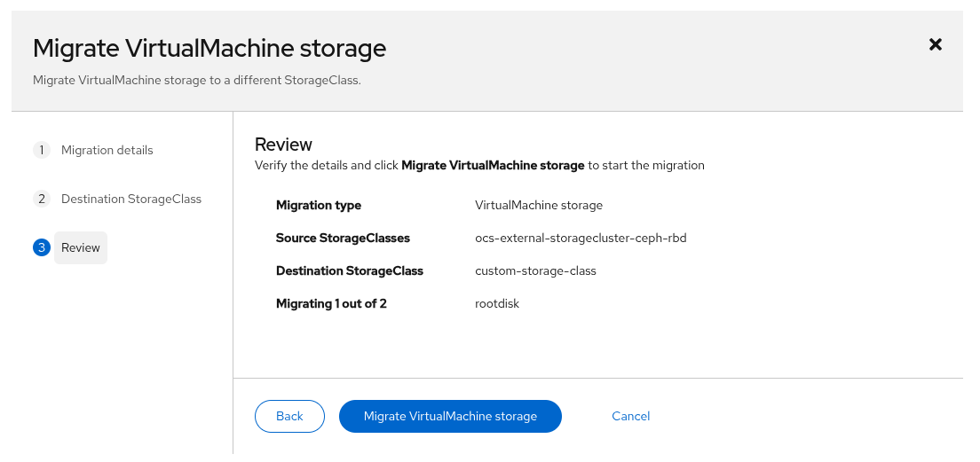The width and height of the screenshot is (980, 462).
Task: Click the custom-storage-class value
Action: (x=535, y=270)
